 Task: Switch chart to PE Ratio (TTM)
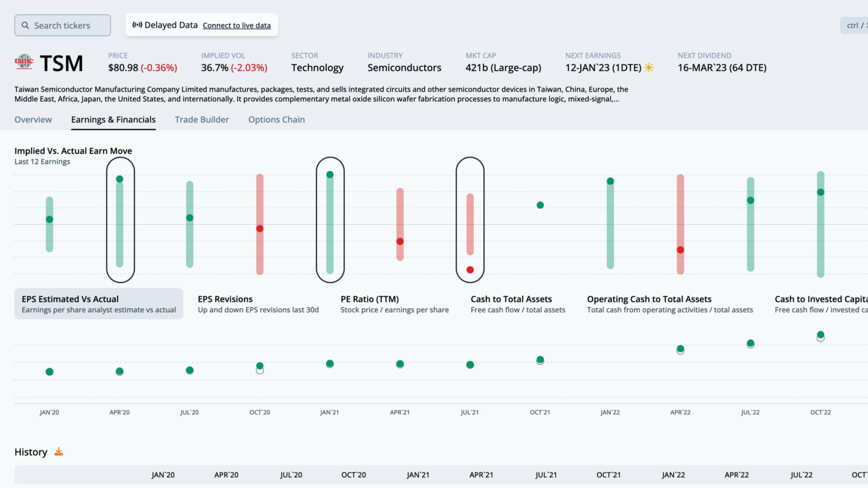tap(394, 304)
